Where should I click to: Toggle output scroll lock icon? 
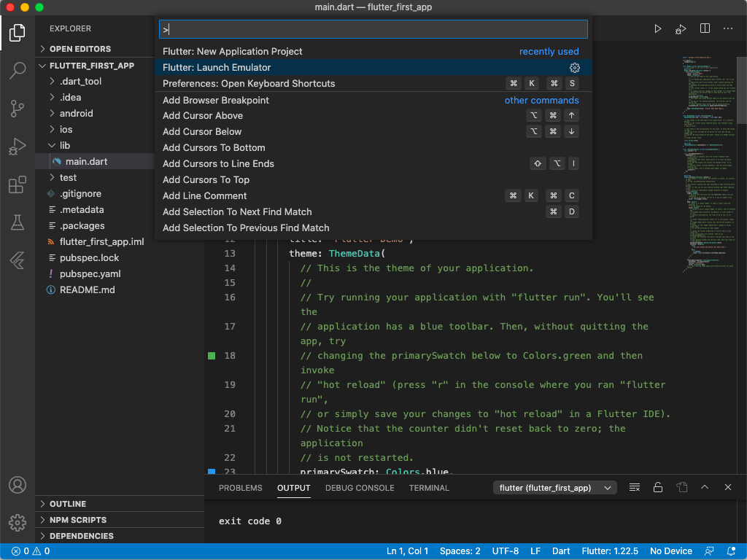[657, 487]
